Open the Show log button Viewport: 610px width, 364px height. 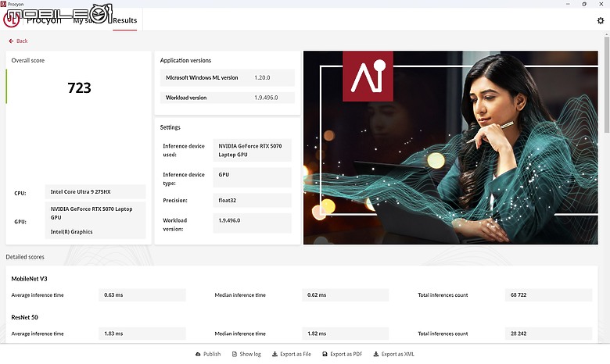[x=246, y=354]
